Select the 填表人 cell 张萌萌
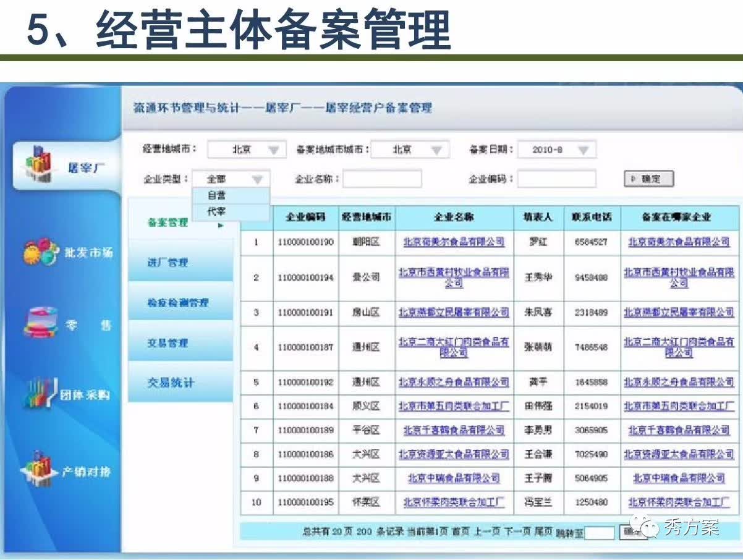The width and height of the screenshot is (743, 560). coord(538,348)
